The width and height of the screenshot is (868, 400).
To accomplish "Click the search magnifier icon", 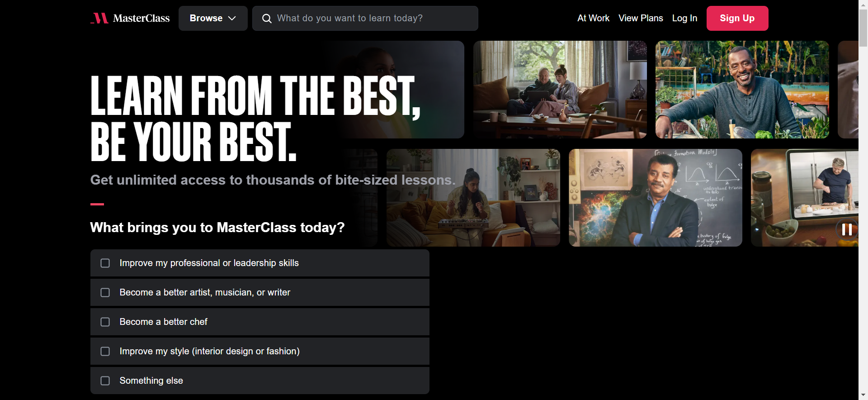I will click(x=267, y=19).
